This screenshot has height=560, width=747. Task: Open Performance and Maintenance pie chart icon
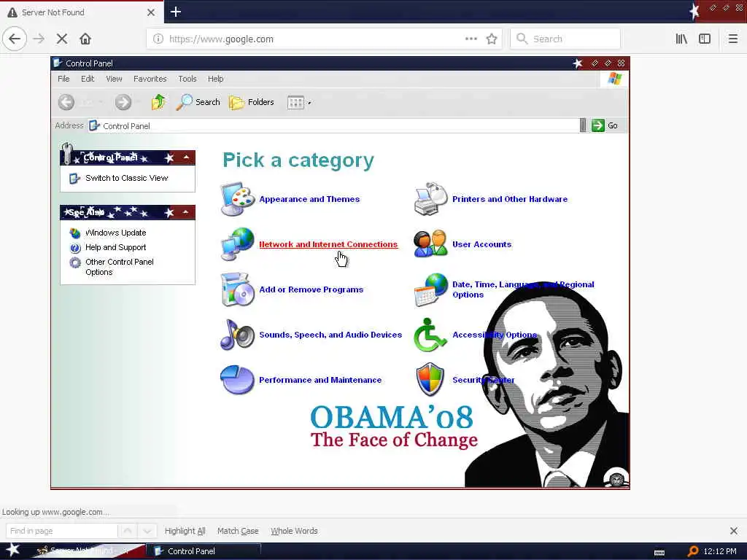point(237,379)
